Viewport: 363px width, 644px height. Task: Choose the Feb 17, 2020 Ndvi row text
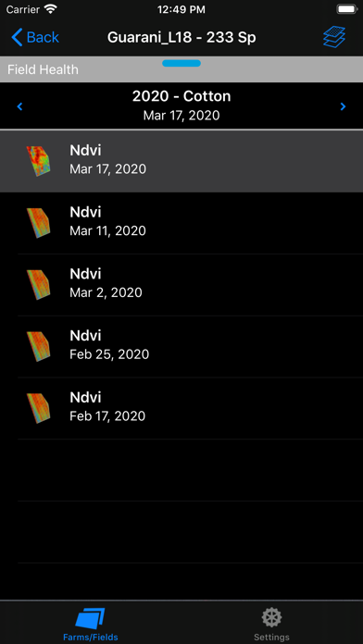tap(107, 406)
